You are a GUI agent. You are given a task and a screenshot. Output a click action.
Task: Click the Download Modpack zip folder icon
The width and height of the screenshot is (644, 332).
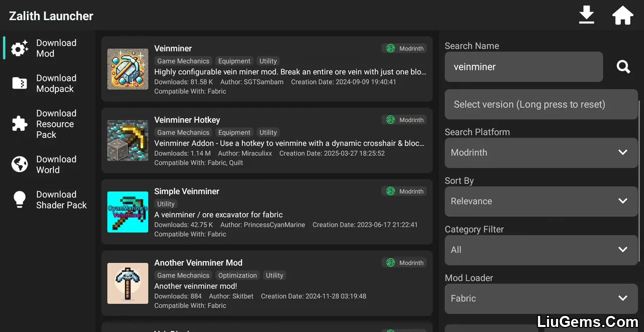20,84
